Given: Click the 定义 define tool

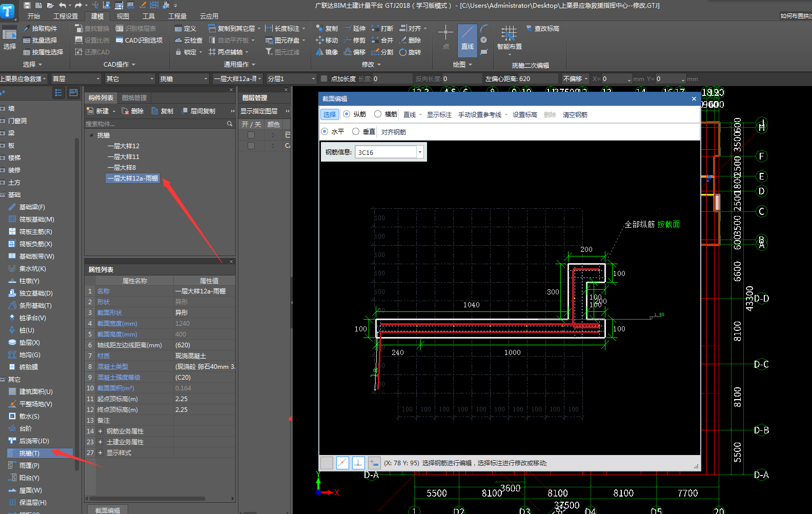Looking at the screenshot, I should [186, 29].
